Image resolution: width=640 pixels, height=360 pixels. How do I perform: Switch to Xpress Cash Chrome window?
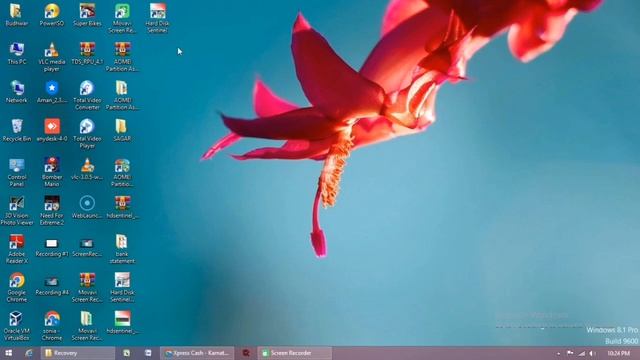coord(198,353)
